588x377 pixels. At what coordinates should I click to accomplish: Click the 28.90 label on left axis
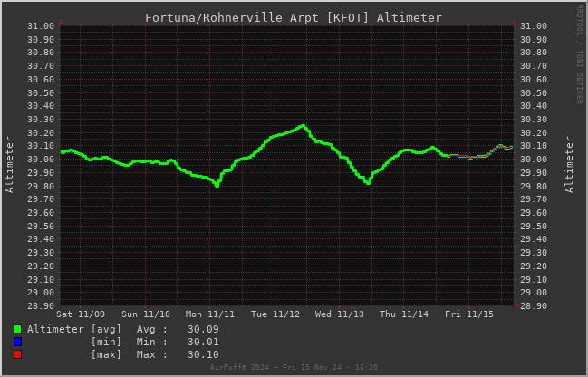[41, 306]
